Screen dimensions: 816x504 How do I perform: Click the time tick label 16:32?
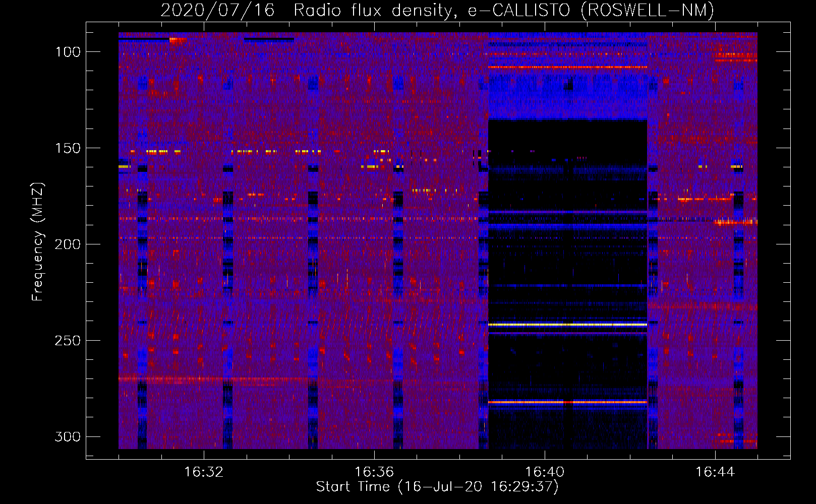[x=204, y=472]
